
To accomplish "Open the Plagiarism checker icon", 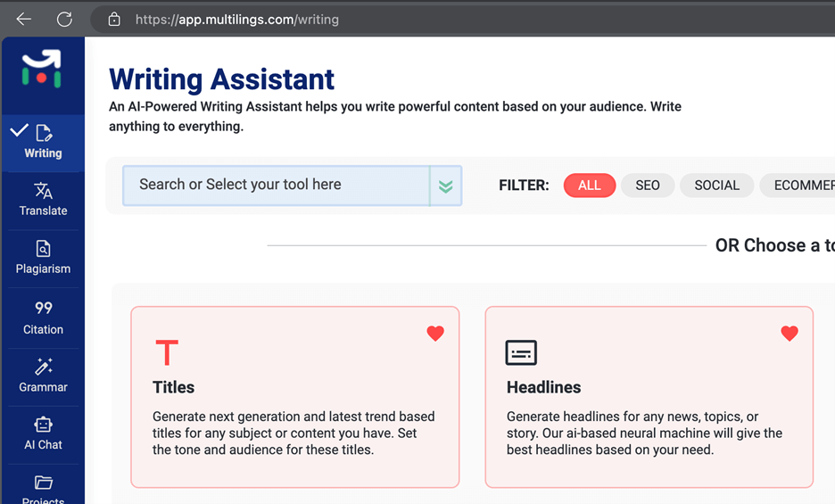I will 43,249.
